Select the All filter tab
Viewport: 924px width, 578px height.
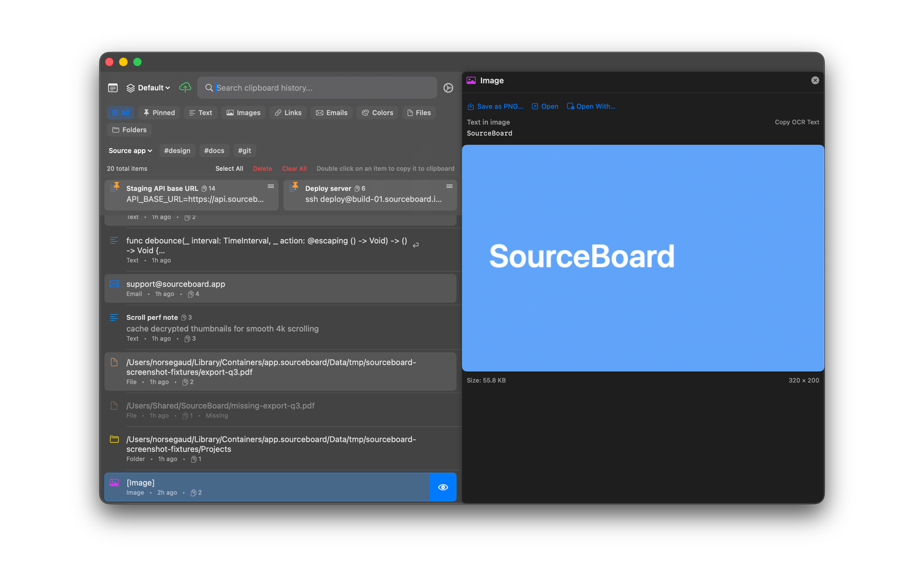click(120, 112)
